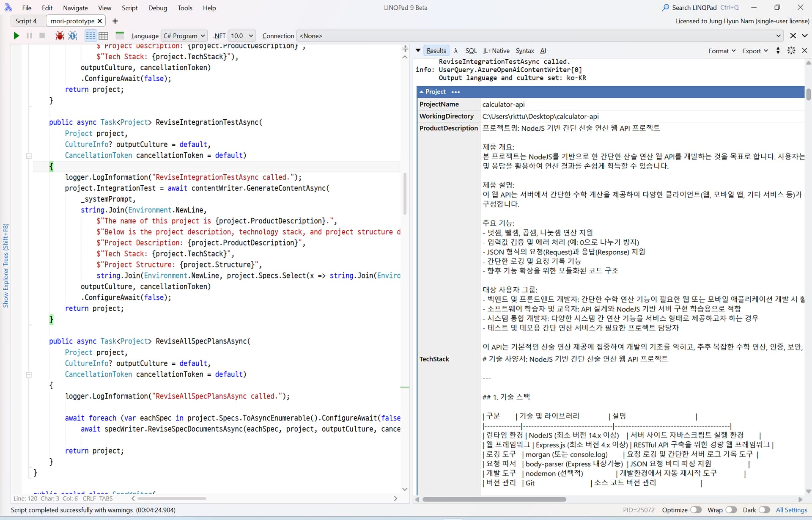Open the .NET 10.0 version dropdown
The height and width of the screenshot is (520, 812).
coord(242,36)
